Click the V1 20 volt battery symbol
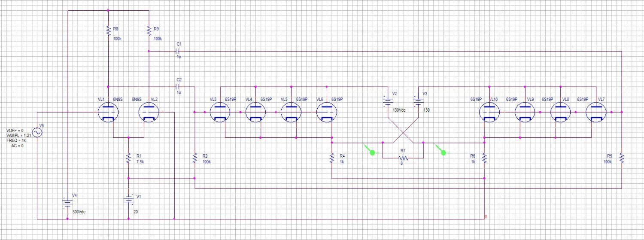This screenshot has width=644, height=240. [128, 200]
